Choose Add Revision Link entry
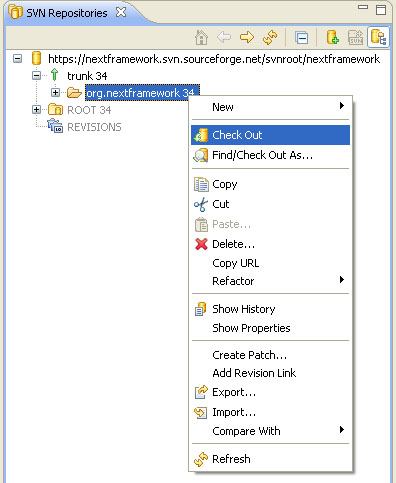This screenshot has width=396, height=483. 271,373
